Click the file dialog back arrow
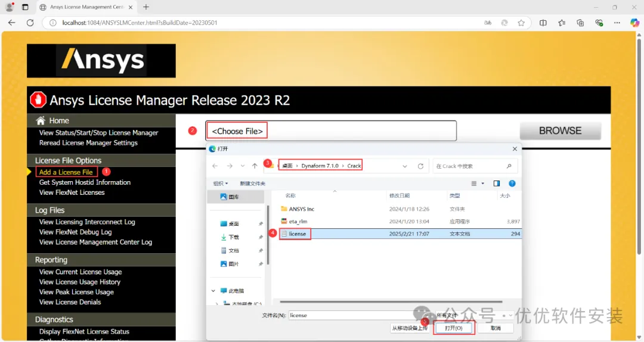Image resolution: width=644 pixels, height=342 pixels. point(215,166)
